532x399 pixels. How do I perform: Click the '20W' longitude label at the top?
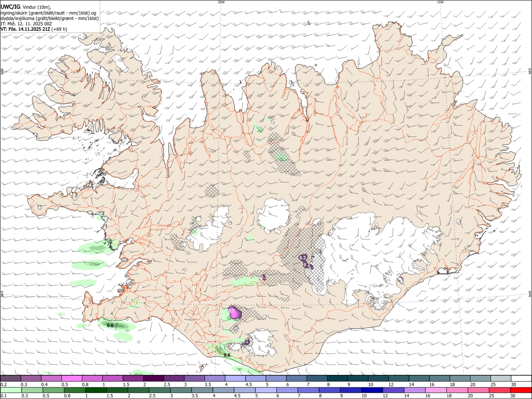[x=221, y=2]
